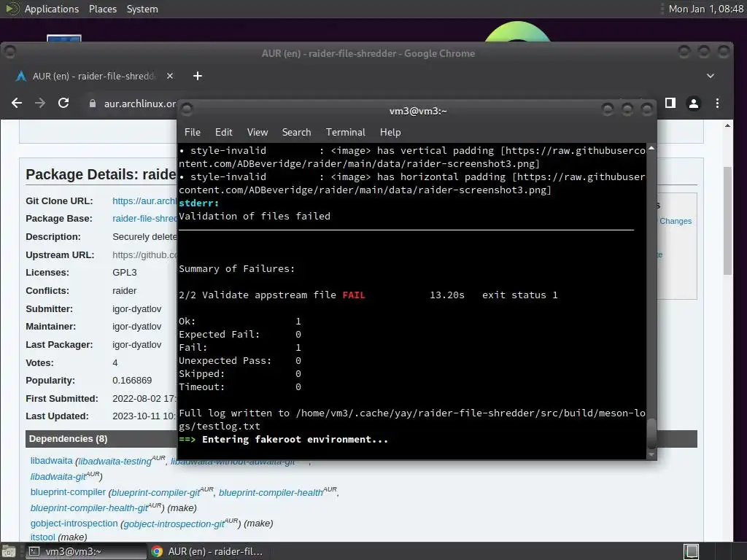
Task: Open the Upstream URL github link
Action: (x=144, y=254)
